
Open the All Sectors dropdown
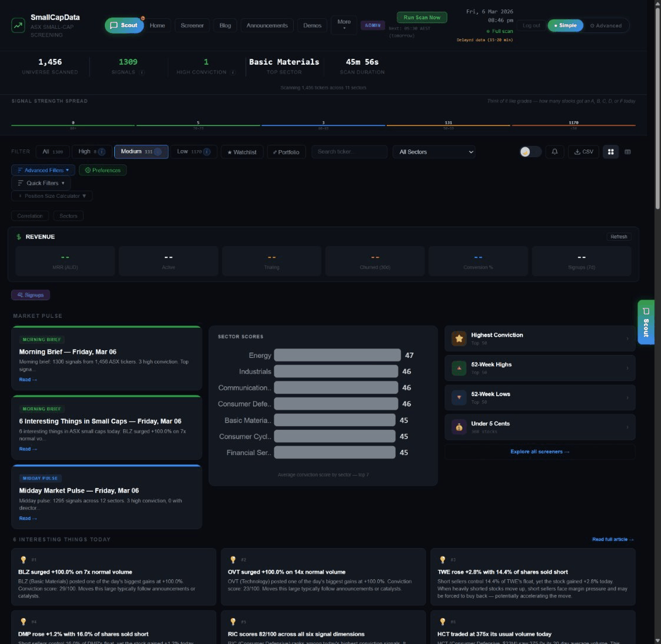click(x=434, y=152)
